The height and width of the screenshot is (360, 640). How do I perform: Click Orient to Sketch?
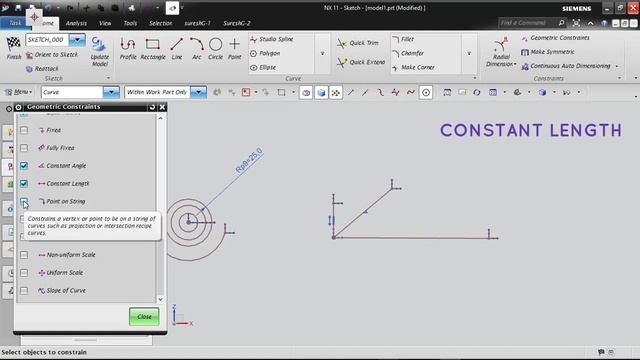point(52,55)
